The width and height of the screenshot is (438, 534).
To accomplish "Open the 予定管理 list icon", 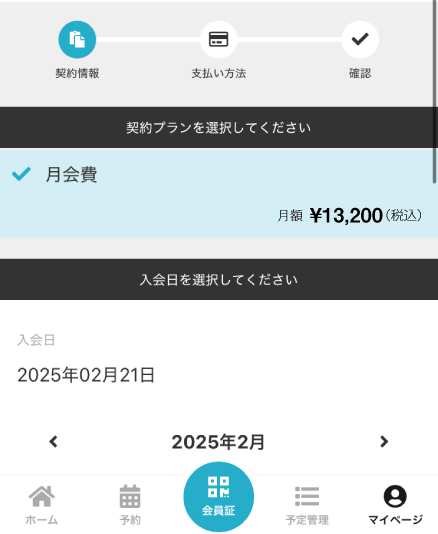I will coord(307,496).
